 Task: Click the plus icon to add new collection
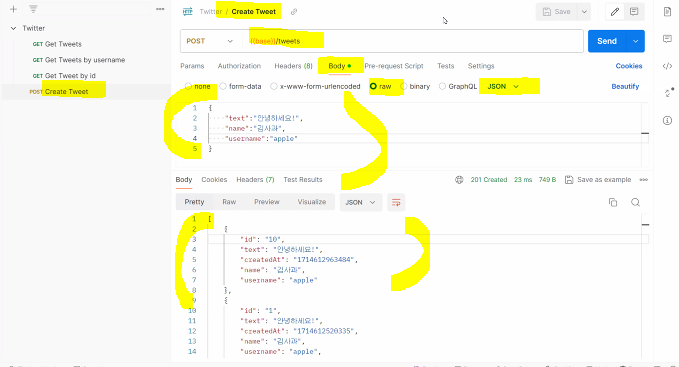coord(13,9)
